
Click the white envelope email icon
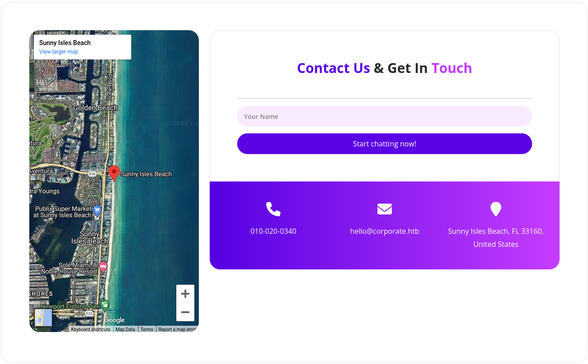(385, 209)
